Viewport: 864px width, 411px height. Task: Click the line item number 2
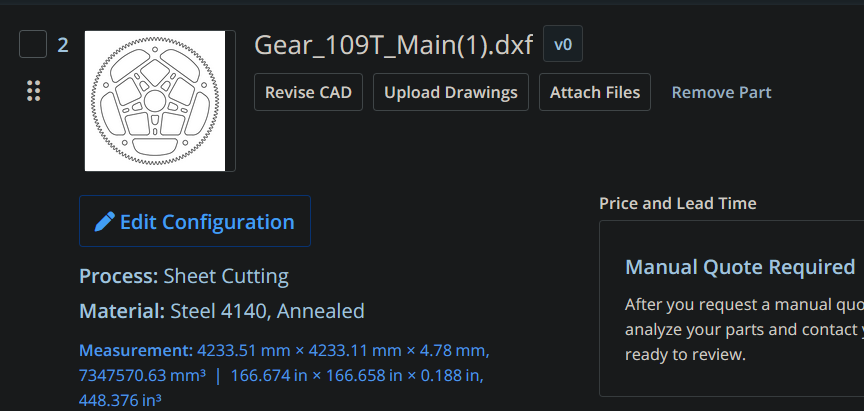tap(63, 45)
